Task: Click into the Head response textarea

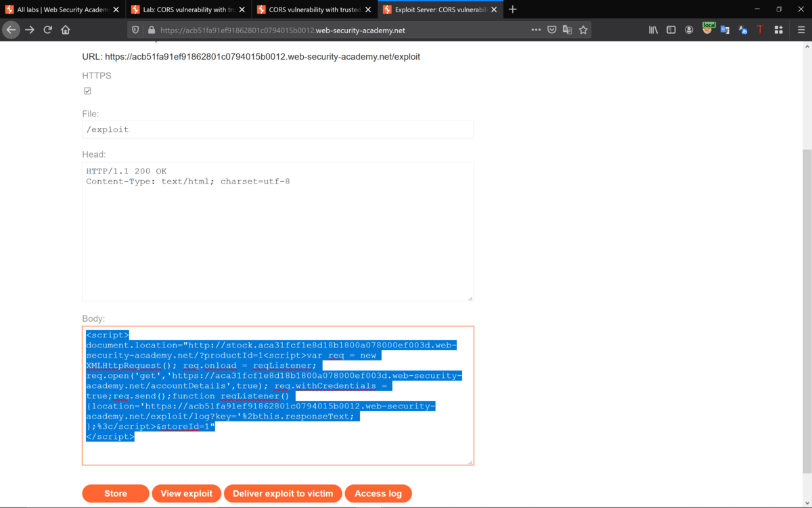Action: coord(277,232)
